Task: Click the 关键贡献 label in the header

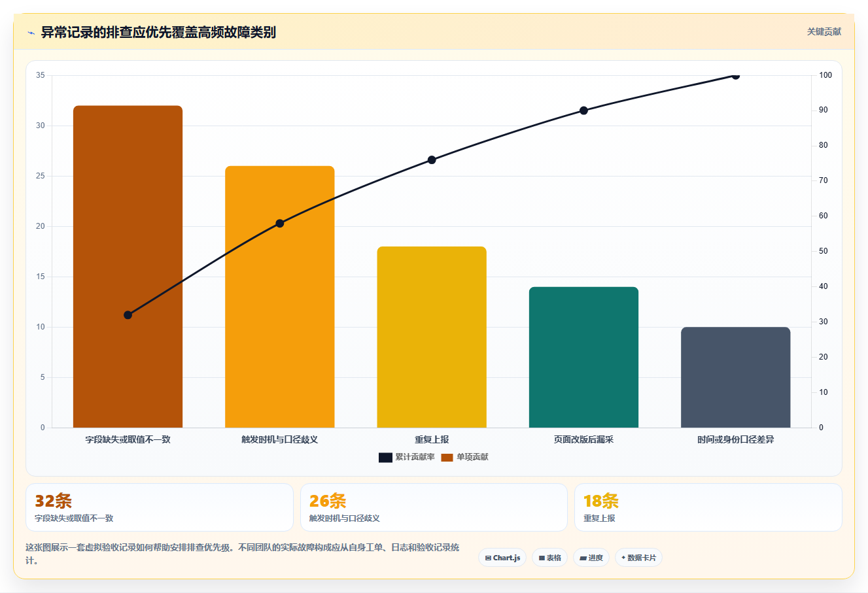Action: pyautogui.click(x=824, y=31)
